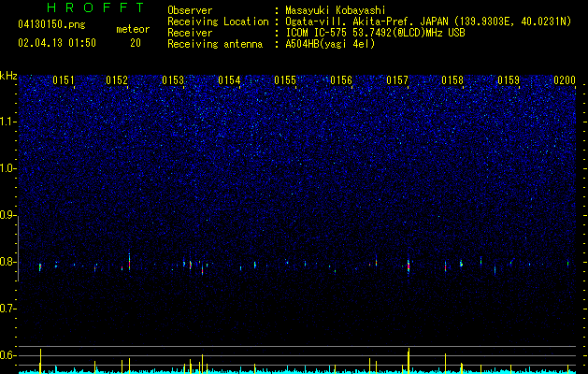
Task: Click the 0155 time marker label
Action: [285, 80]
